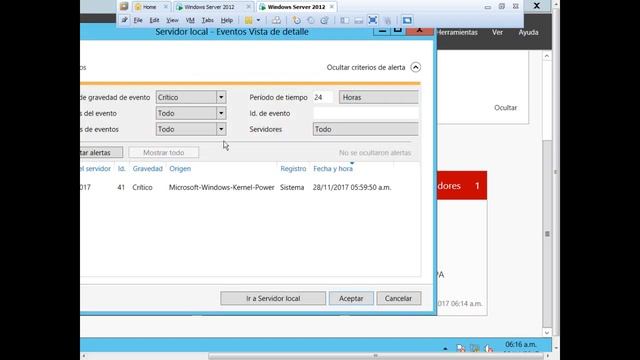Click the thumbnail bar toolbar icon

click(x=358, y=20)
